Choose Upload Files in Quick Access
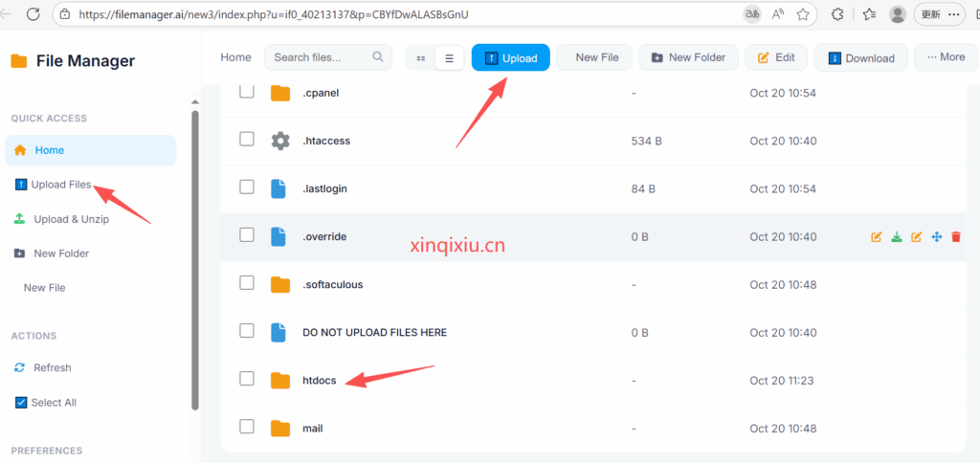The height and width of the screenshot is (463, 980). (60, 185)
